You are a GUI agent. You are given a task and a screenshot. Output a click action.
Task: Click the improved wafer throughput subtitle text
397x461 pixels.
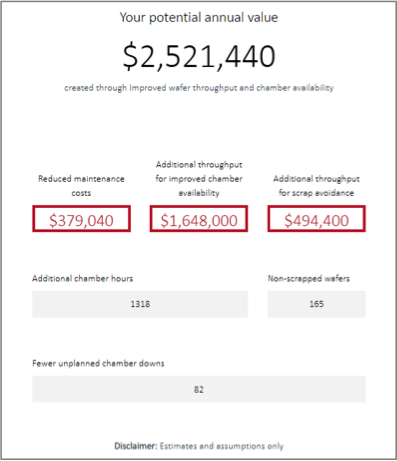(x=199, y=88)
